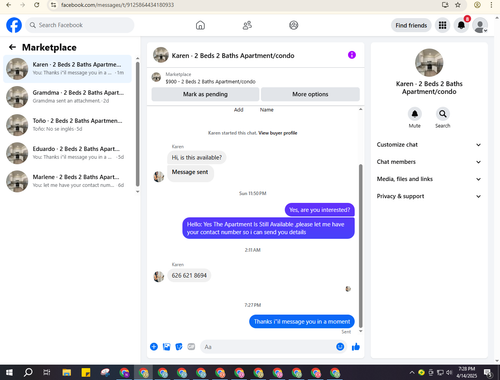The height and width of the screenshot is (380, 500).
Task: Open the apps grid menu icon
Action: pos(442,25)
